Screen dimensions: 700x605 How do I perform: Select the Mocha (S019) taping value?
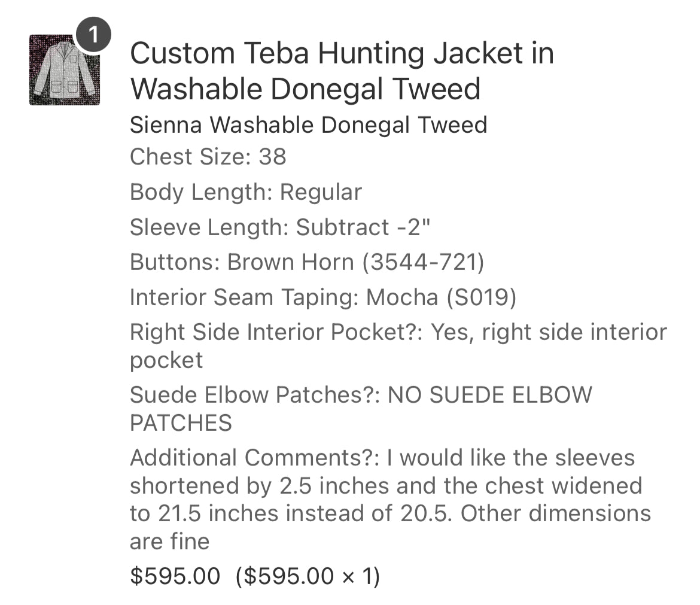(x=441, y=297)
